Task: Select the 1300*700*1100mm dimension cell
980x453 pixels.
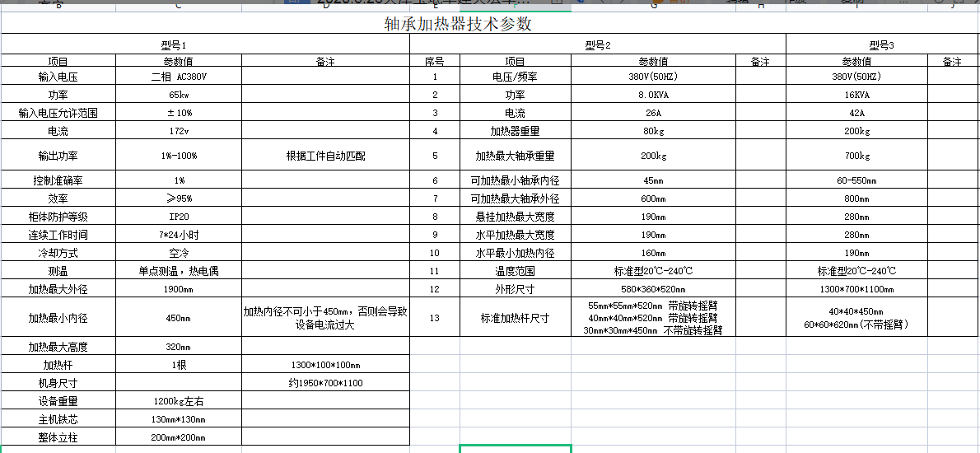Action: (x=856, y=289)
